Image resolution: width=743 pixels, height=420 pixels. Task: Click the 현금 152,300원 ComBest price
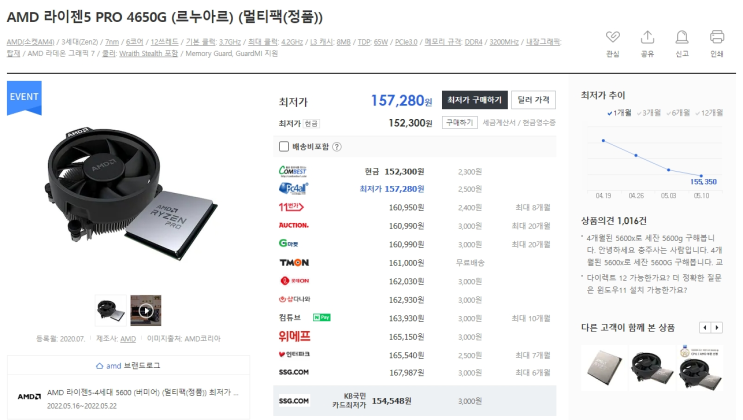click(394, 171)
